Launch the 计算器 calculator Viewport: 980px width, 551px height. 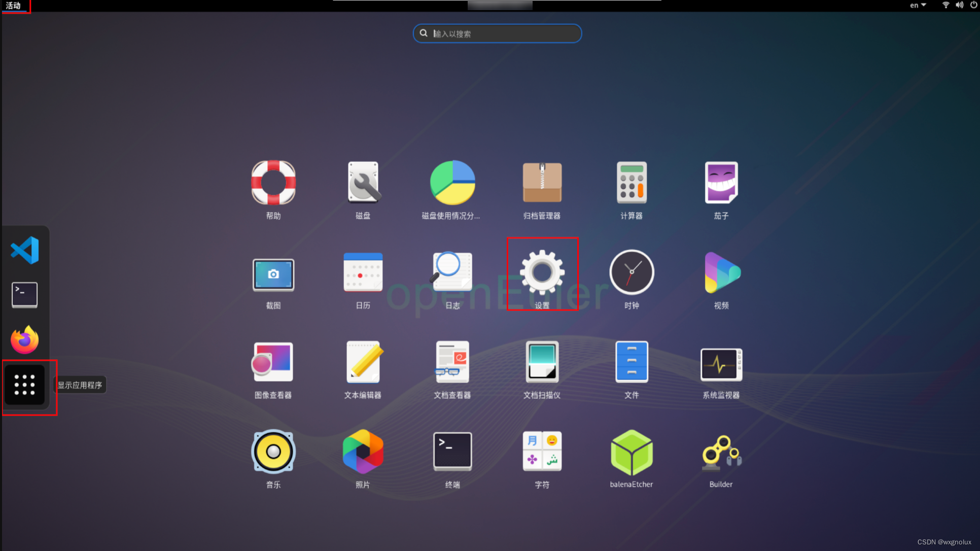click(631, 183)
